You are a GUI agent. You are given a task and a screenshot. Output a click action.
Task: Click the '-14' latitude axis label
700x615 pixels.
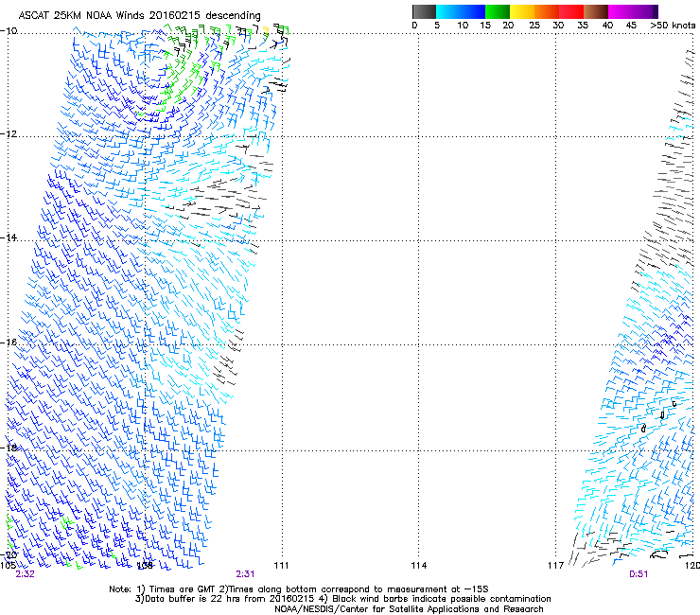[9, 237]
